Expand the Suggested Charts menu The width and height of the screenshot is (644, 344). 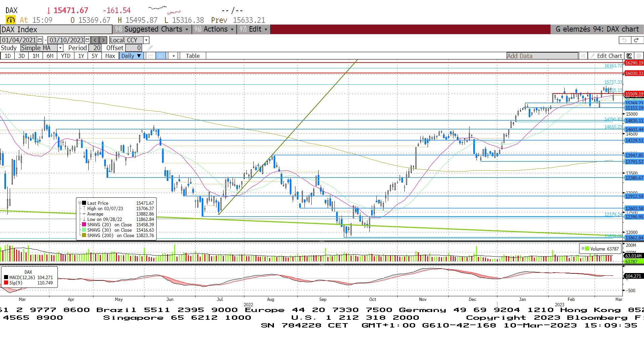151,29
